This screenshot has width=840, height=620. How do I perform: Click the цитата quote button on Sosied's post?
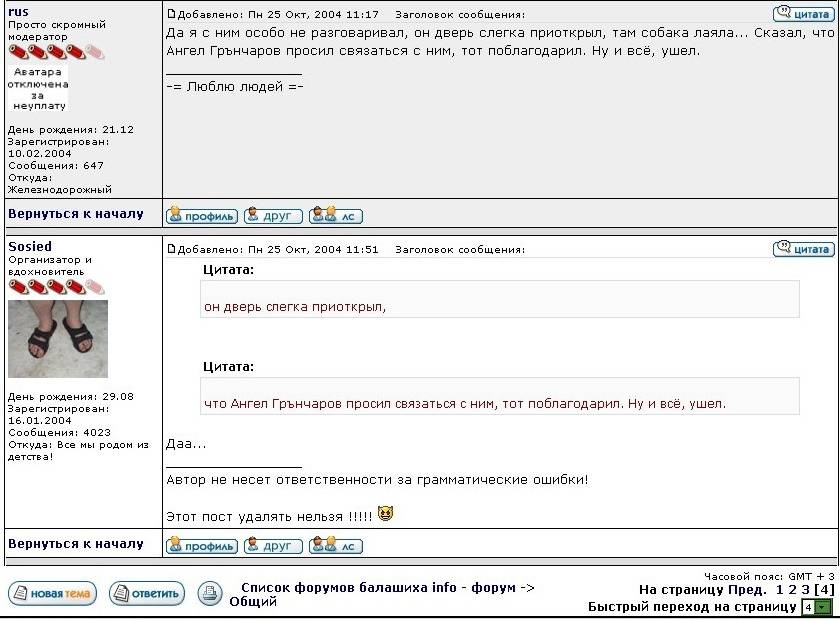[x=804, y=249]
